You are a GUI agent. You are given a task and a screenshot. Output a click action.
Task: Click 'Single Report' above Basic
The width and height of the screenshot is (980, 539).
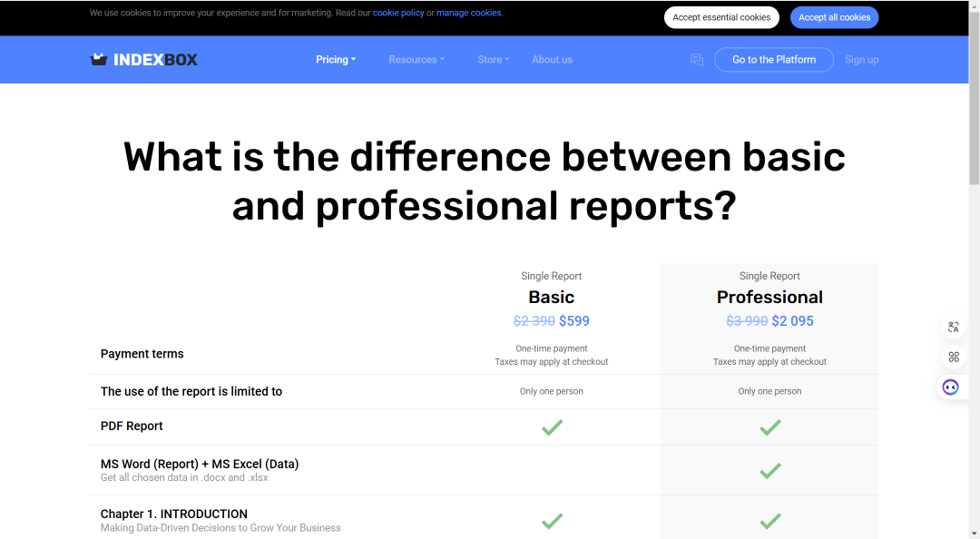(x=552, y=276)
